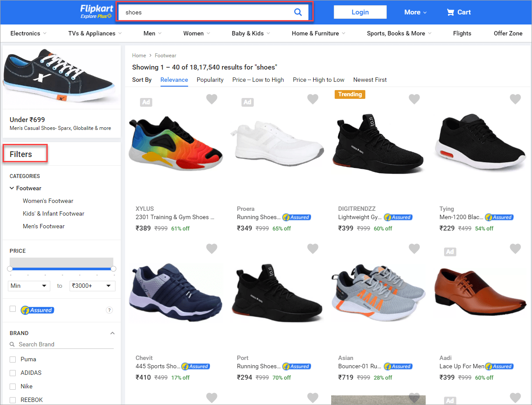This screenshot has height=405, width=532.
Task: Enable the Assured filter checkbox
Action: [x=13, y=309]
